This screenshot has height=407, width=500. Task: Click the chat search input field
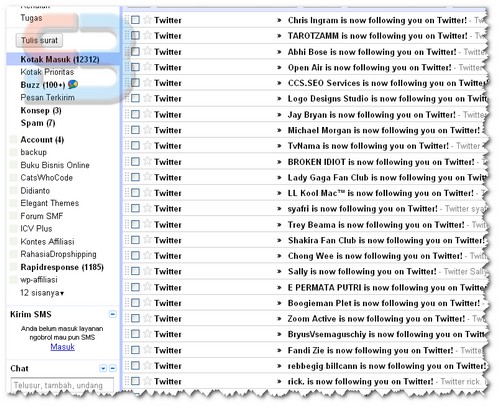[62, 385]
